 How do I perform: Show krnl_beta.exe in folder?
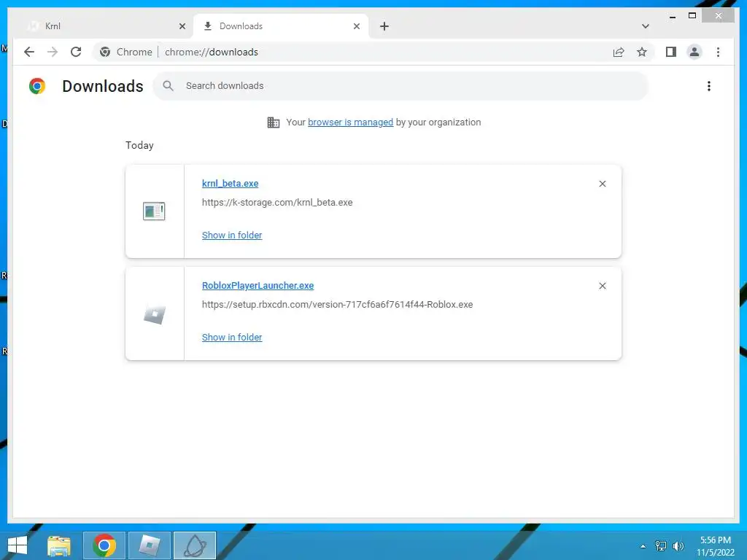232,236
